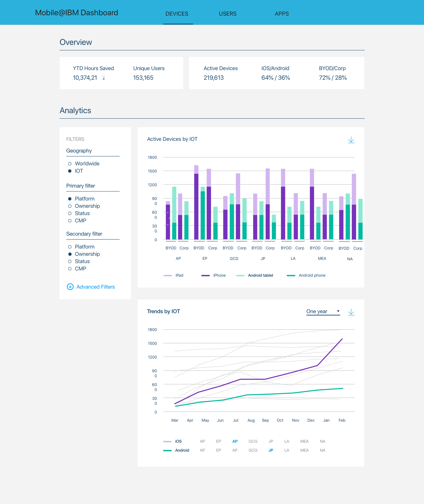The height and width of the screenshot is (504, 424).
Task: Switch to the APPS tab
Action: point(282,14)
